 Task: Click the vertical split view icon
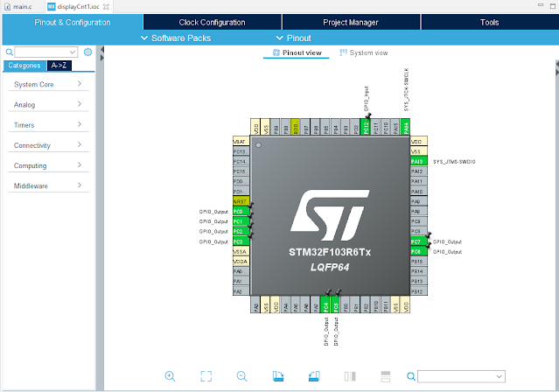[x=350, y=376]
